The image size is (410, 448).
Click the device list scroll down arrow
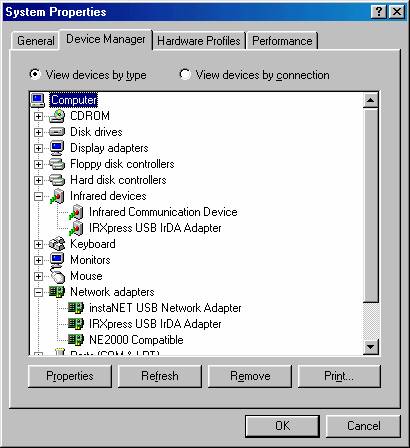[x=371, y=347]
